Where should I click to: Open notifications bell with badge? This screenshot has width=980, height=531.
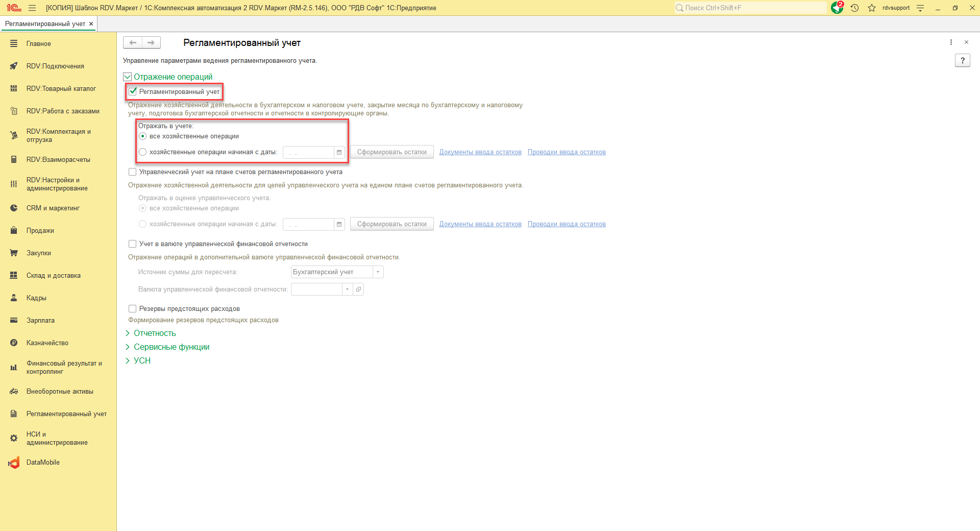(x=837, y=8)
